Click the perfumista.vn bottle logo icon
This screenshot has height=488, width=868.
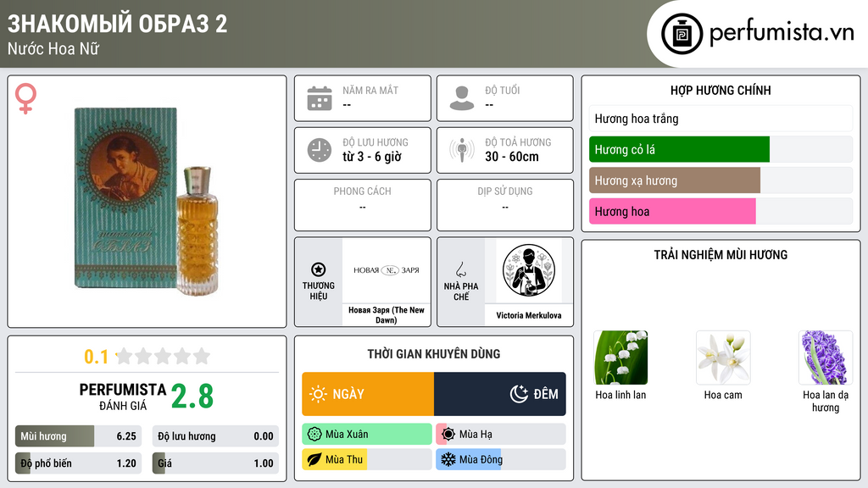[682, 34]
